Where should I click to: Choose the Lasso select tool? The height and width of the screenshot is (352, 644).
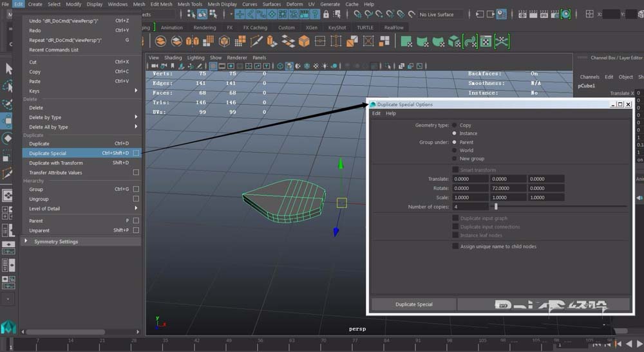point(8,86)
